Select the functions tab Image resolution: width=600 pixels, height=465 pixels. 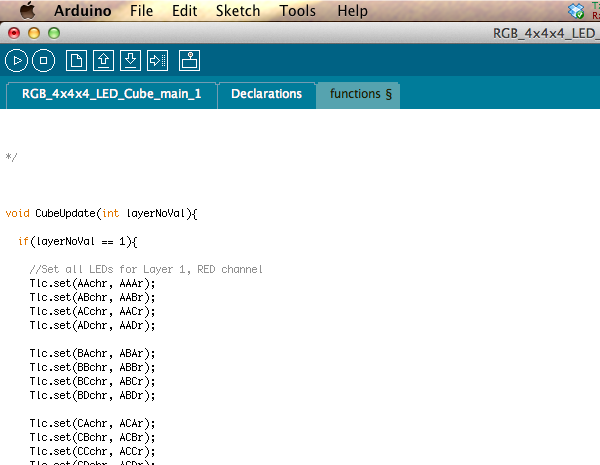pos(358,95)
